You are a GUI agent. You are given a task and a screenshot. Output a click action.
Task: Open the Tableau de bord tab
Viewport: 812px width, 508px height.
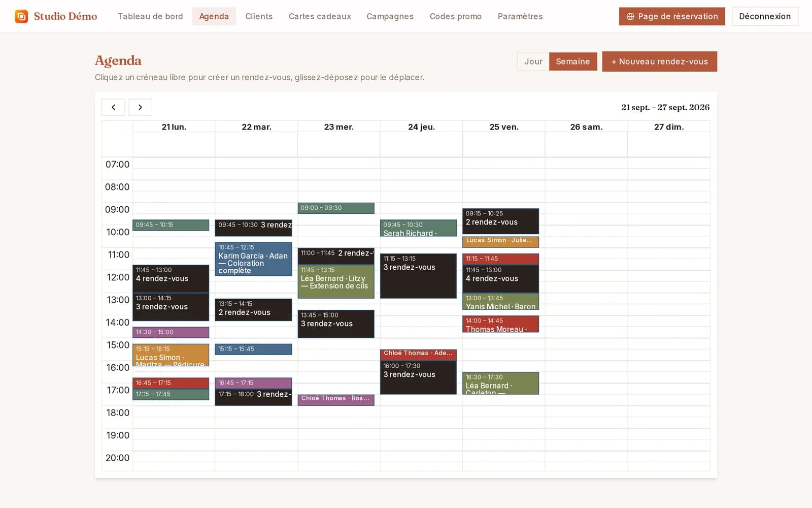pos(150,16)
